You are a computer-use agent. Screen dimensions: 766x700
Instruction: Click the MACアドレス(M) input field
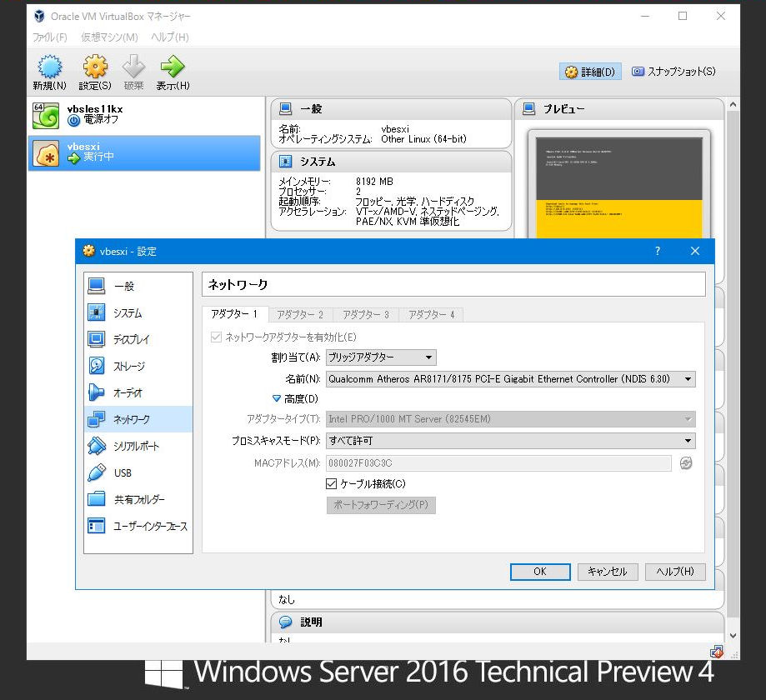pos(498,463)
